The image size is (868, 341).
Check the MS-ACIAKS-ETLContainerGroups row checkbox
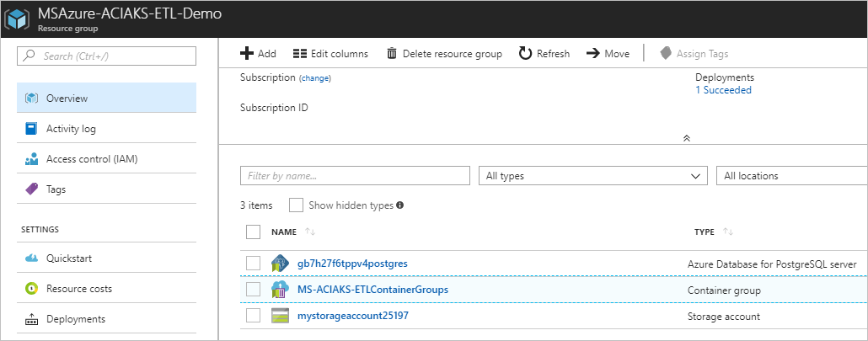[x=253, y=290]
